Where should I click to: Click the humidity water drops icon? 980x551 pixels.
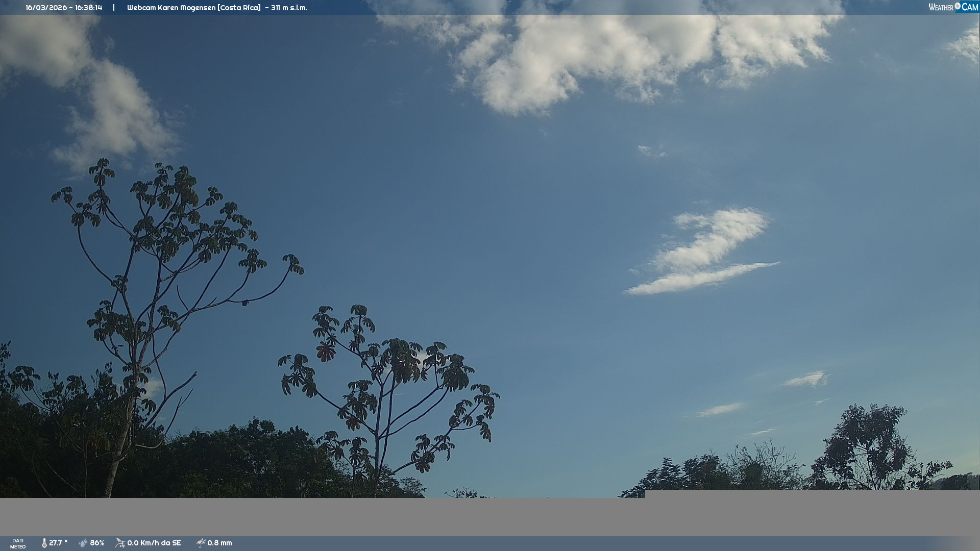point(83,543)
